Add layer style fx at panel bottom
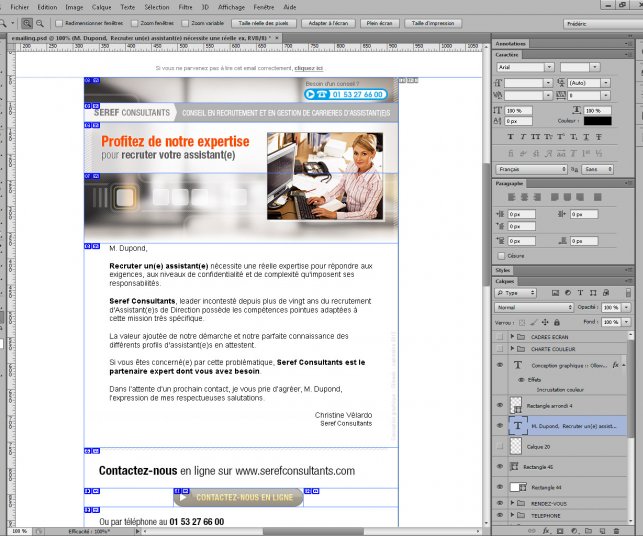The height and width of the screenshot is (536, 643). click(x=546, y=531)
